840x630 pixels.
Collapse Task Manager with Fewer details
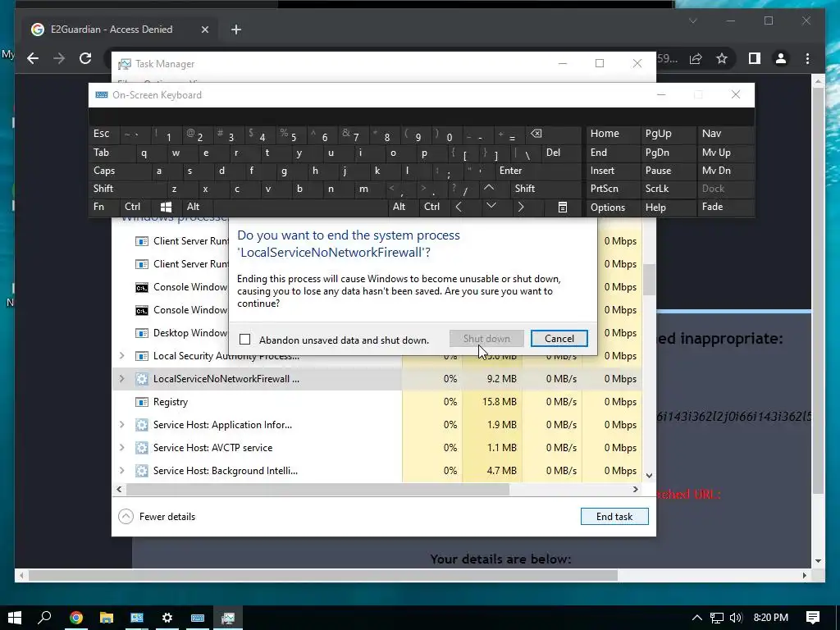(x=157, y=517)
